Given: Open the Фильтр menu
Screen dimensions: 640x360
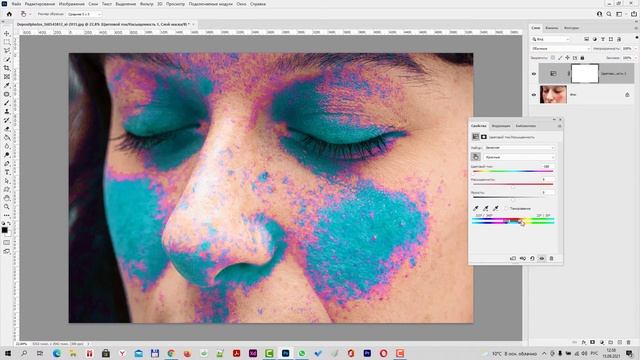Looking at the screenshot, I should pyautogui.click(x=147, y=4).
